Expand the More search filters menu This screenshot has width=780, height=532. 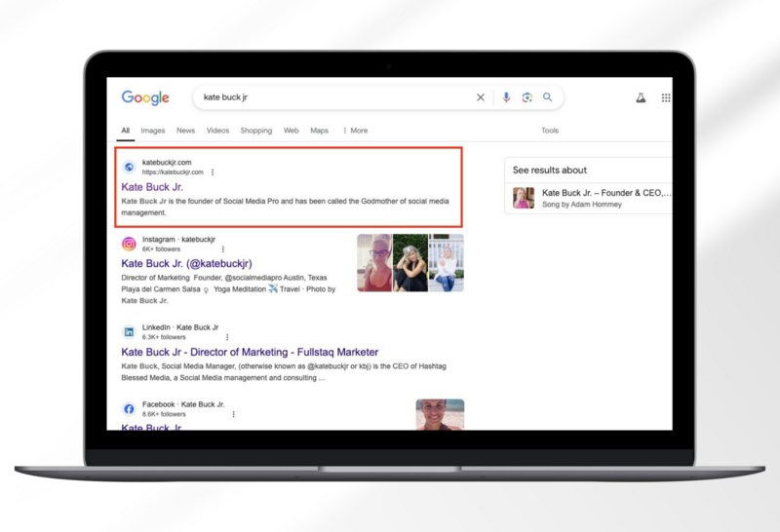[x=356, y=131]
